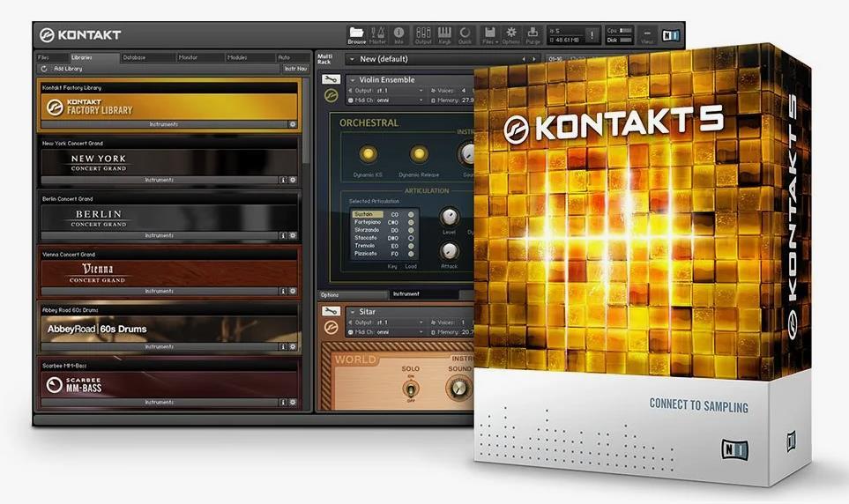Expand the New (default) multi rack dropdown

352,59
